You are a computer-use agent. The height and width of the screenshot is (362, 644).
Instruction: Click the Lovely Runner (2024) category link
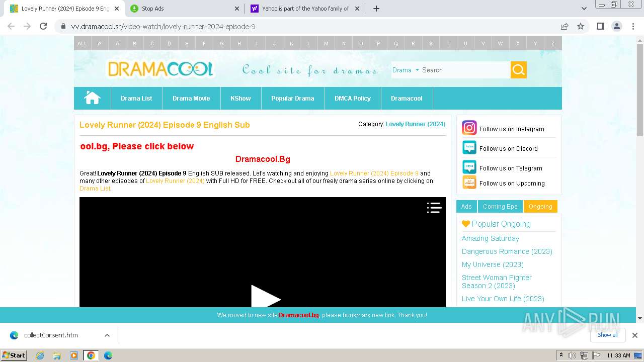click(x=415, y=124)
